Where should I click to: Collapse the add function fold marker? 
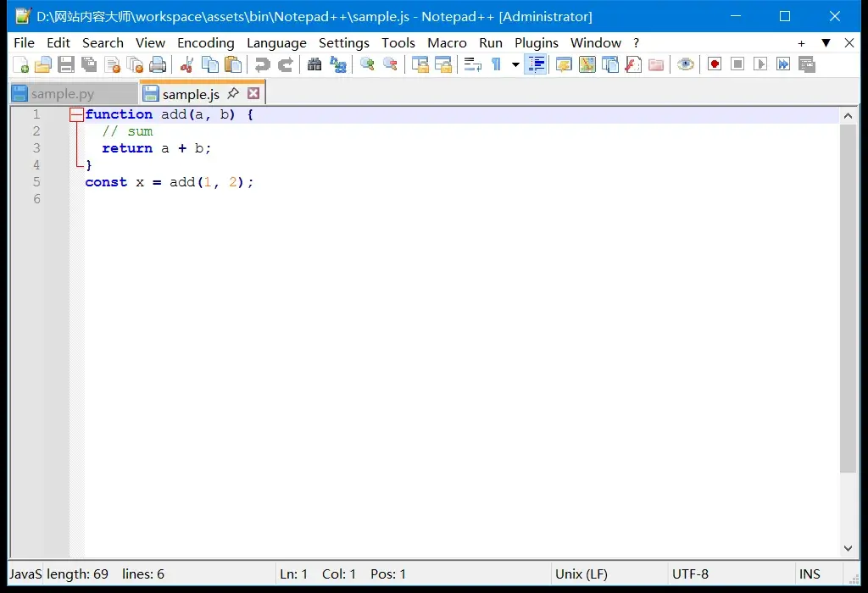pyautogui.click(x=76, y=114)
